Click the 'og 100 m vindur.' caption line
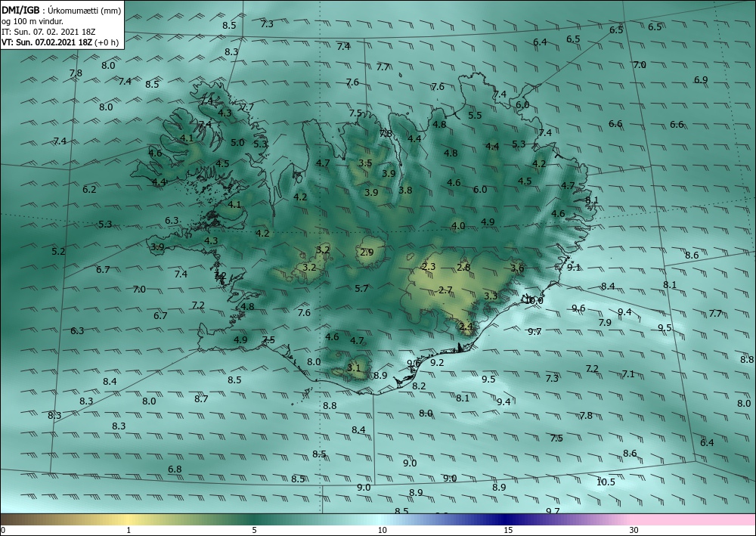The height and width of the screenshot is (536, 756). (33, 21)
